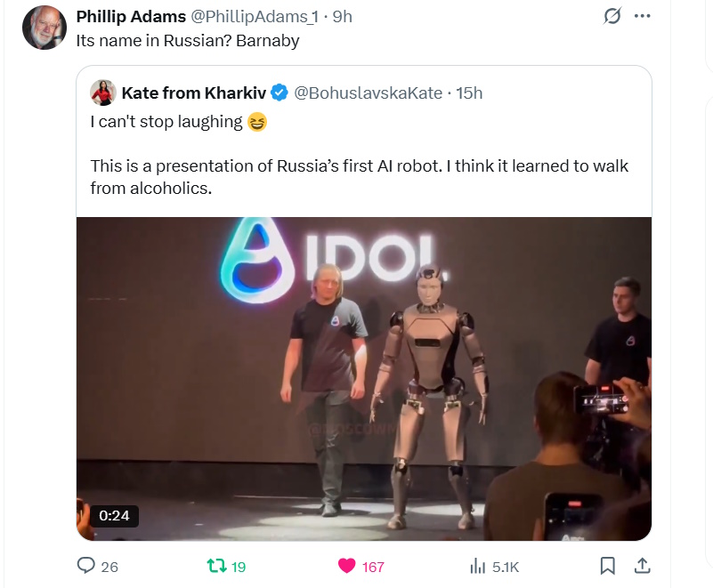This screenshot has height=588, width=713.
Task: Open the Grok explain icon on the post
Action: (612, 16)
